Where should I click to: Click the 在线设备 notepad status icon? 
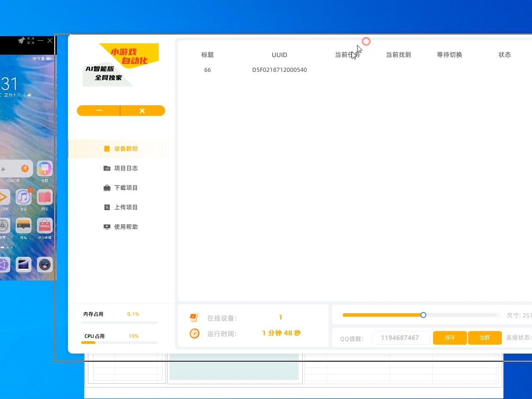point(194,317)
